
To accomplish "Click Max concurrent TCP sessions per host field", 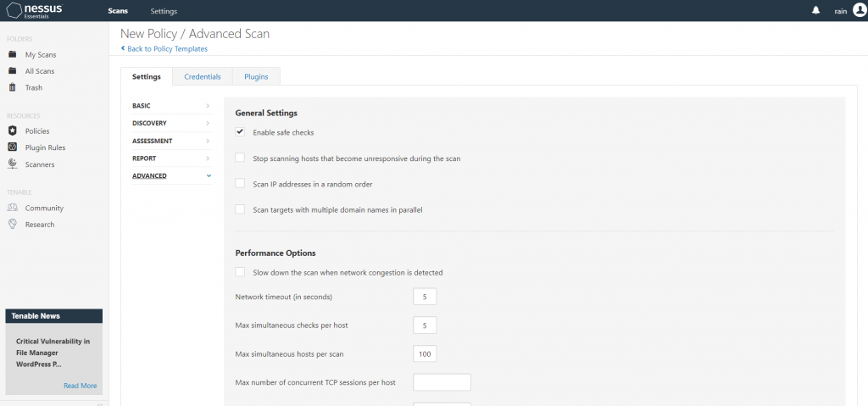I will (442, 382).
